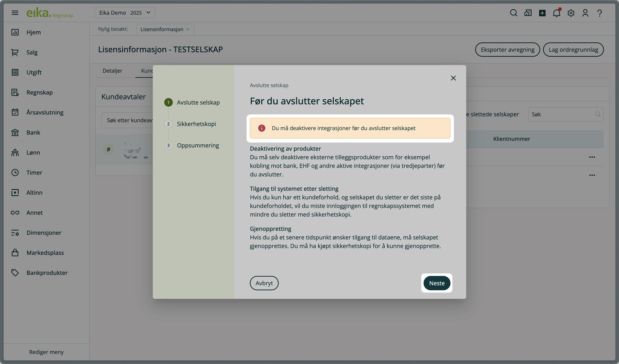Click Avbryt to cancel the wizard
Screen dimensions: 619x364
[264, 283]
